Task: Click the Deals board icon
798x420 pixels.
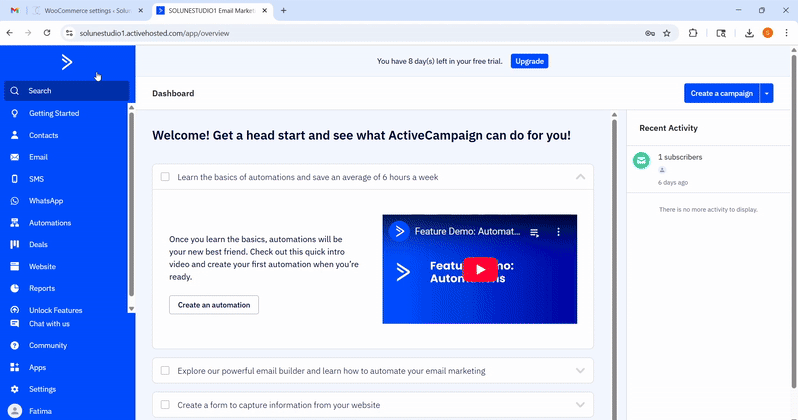Action: click(15, 244)
